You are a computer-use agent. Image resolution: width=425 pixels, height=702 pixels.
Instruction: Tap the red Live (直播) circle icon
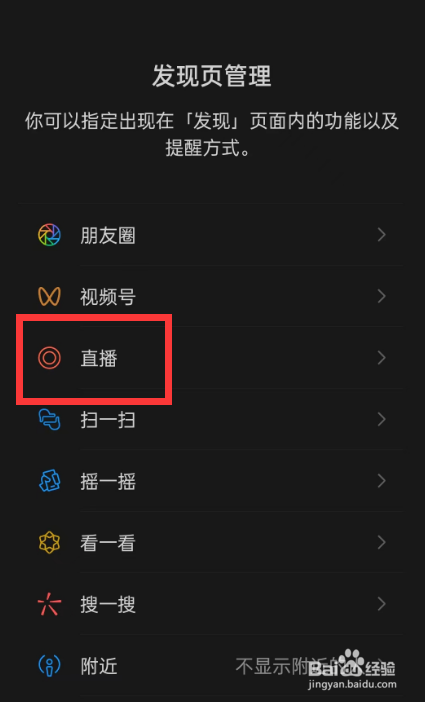click(49, 358)
